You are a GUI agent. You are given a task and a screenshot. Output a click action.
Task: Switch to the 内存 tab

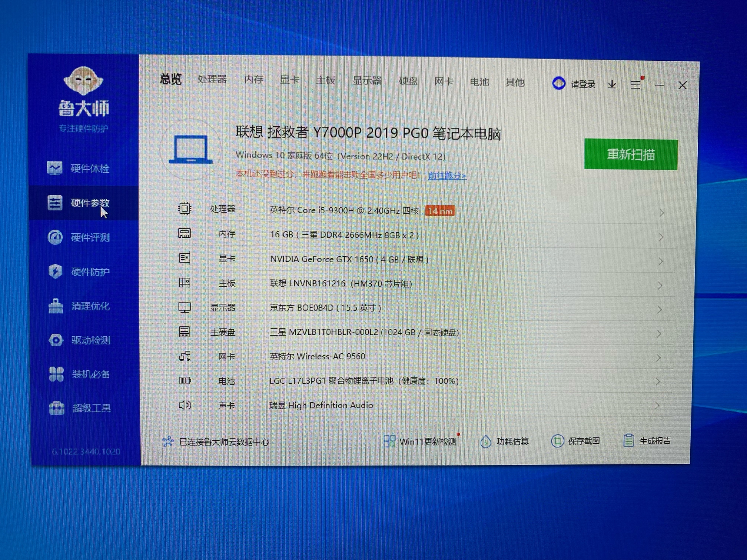click(254, 80)
